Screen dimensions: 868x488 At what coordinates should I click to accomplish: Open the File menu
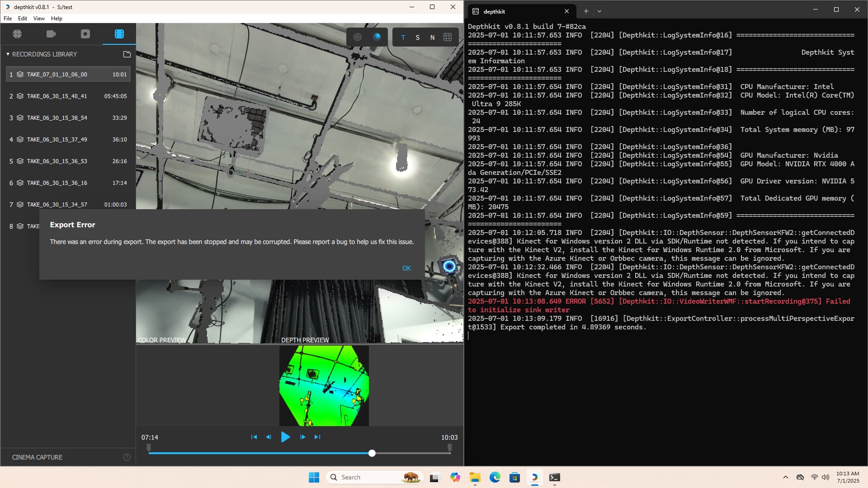coord(8,19)
